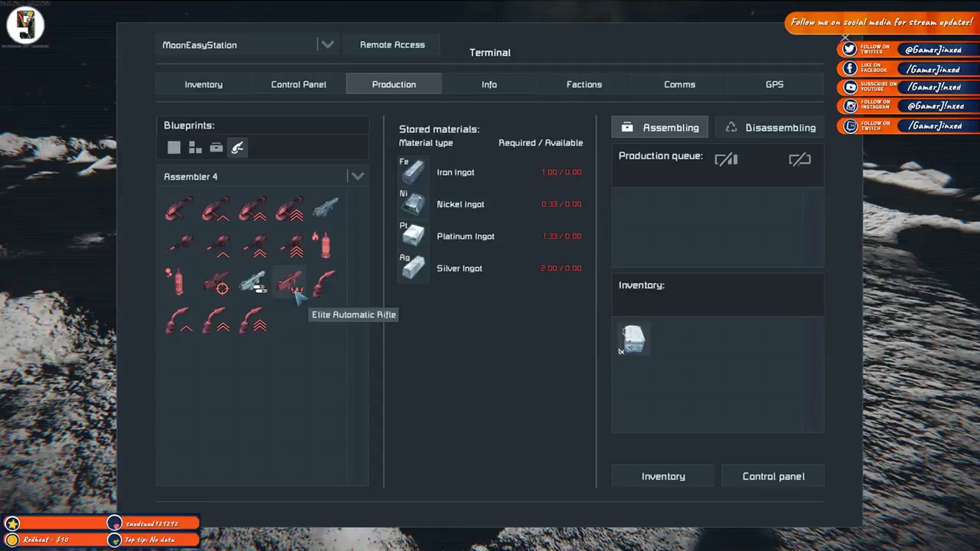
Task: Open the Inventory tab
Action: [x=204, y=84]
